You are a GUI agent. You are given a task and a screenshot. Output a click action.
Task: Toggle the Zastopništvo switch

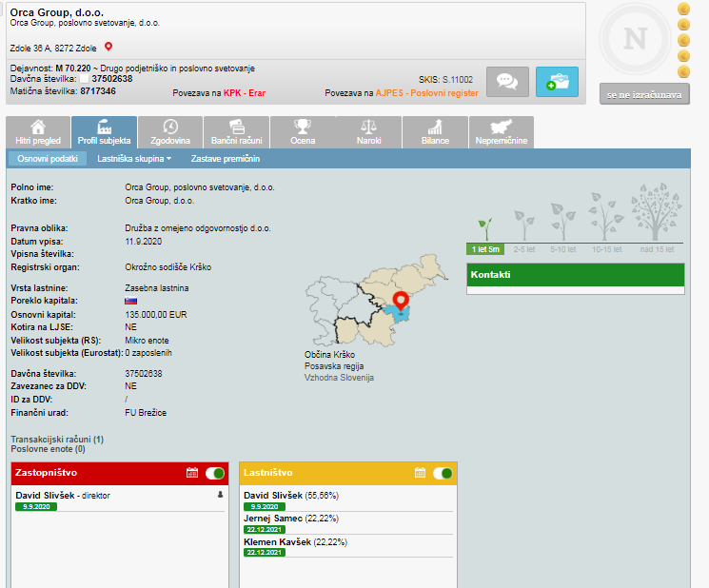(x=215, y=473)
